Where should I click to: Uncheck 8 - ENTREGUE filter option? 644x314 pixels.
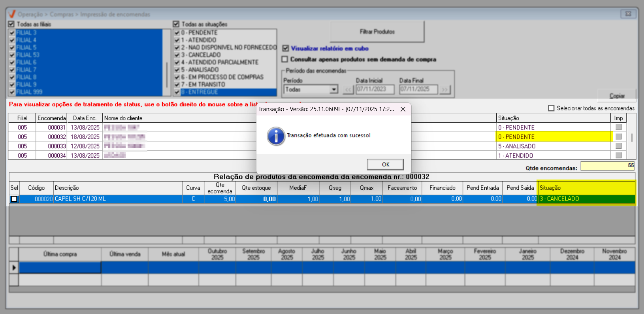click(x=177, y=92)
